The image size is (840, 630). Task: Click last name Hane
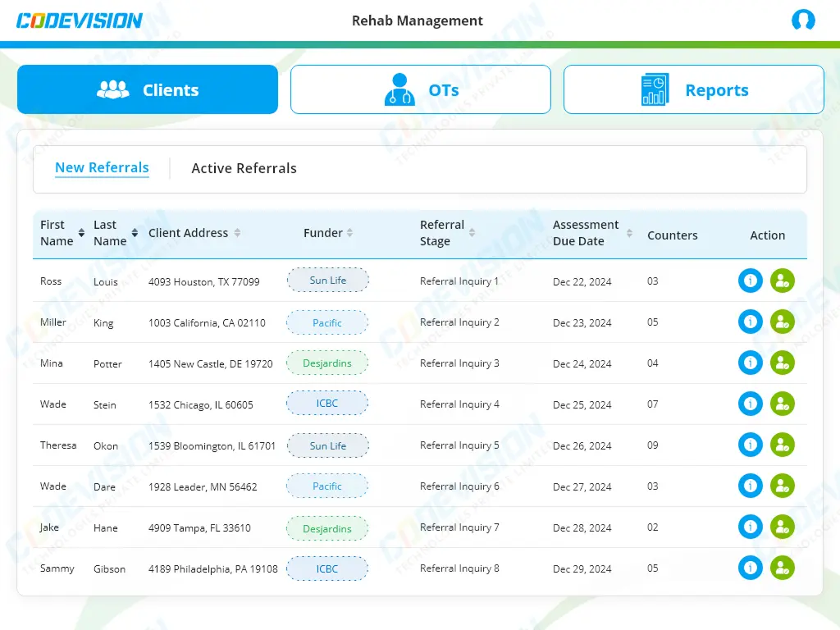106,528
